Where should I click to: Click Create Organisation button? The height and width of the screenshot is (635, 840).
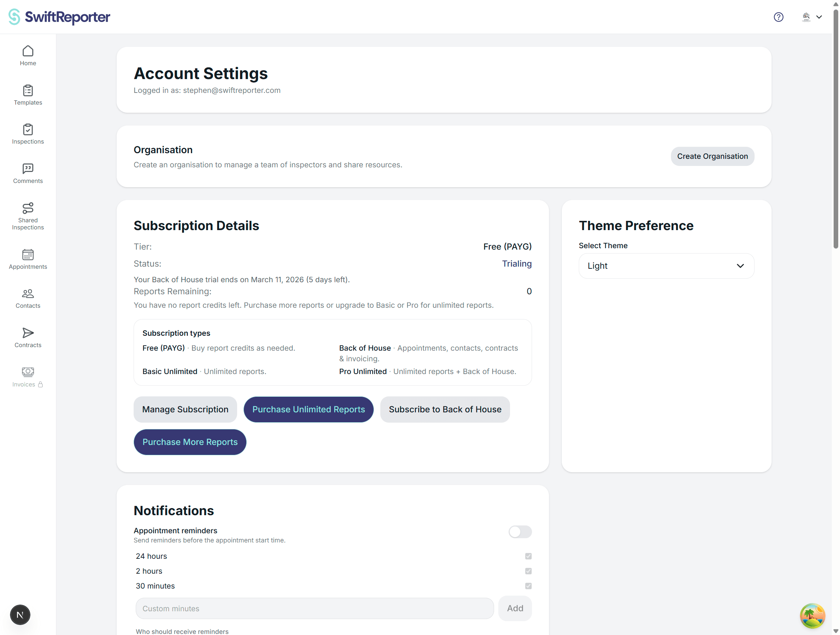(712, 156)
